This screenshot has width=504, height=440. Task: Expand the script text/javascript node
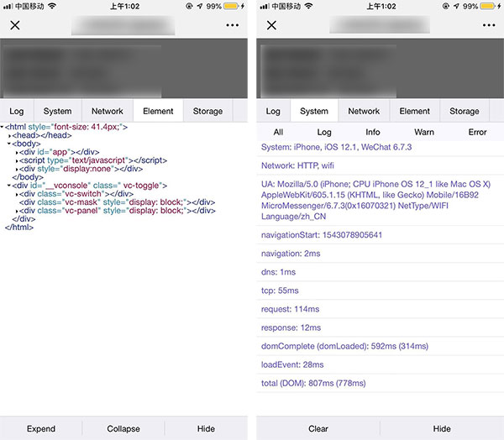[x=17, y=160]
